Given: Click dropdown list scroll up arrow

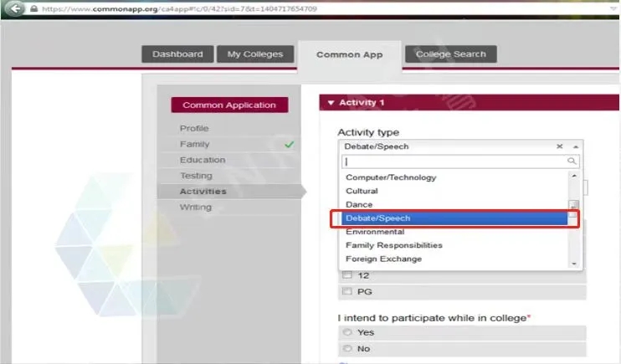Looking at the screenshot, I should [x=574, y=176].
